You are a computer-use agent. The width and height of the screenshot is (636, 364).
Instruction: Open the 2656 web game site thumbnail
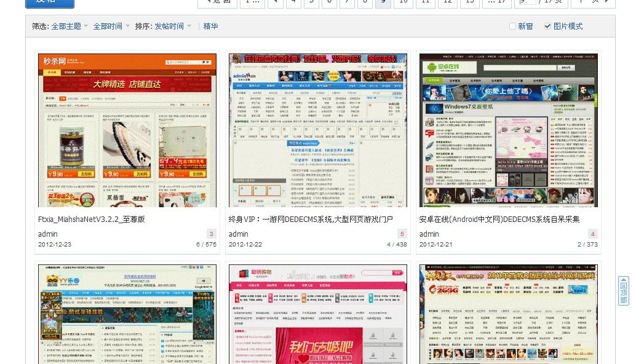509,315
